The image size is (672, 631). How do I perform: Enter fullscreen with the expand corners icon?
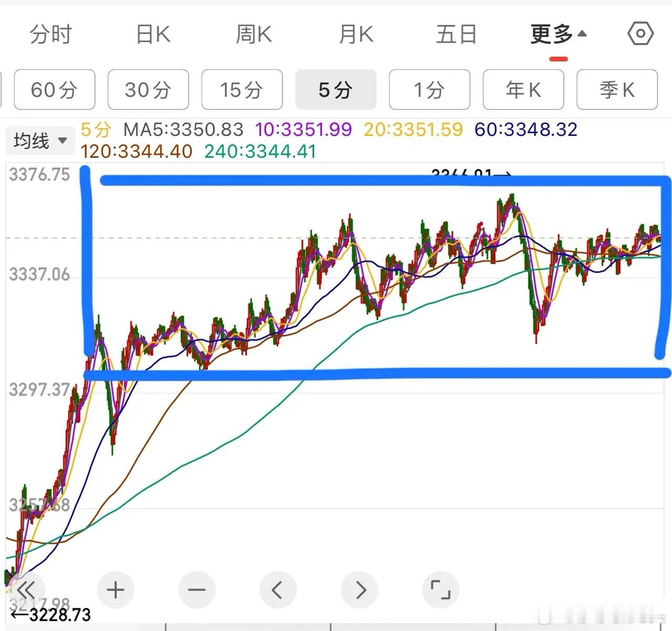click(x=440, y=590)
